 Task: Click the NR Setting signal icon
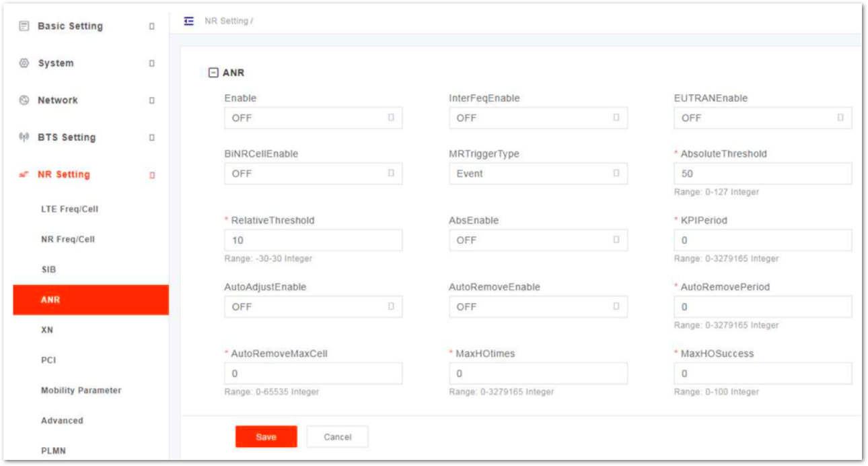(x=24, y=174)
